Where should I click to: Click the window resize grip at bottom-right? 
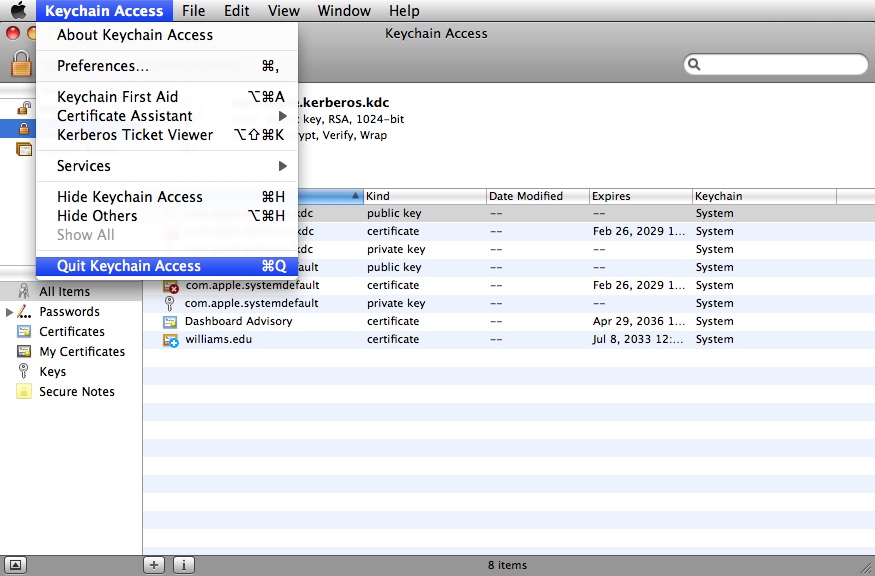[867, 568]
